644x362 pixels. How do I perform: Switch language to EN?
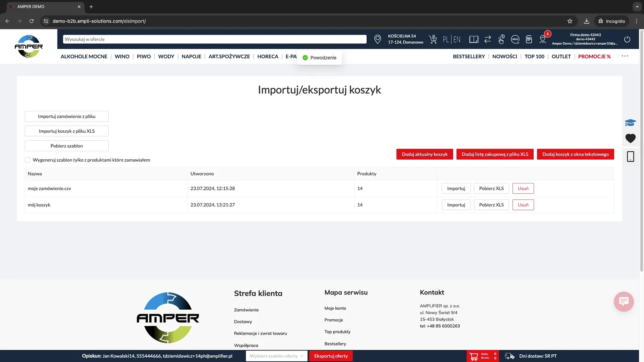[x=457, y=39]
